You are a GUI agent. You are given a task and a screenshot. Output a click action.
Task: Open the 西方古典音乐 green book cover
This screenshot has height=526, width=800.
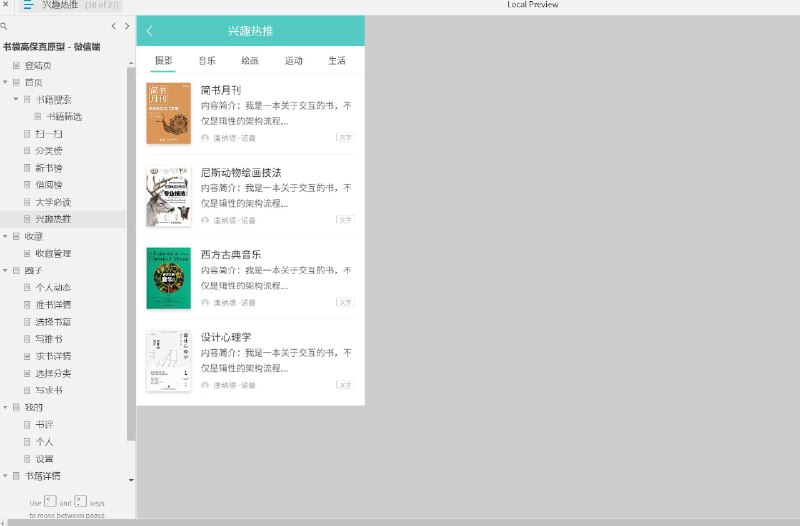coord(168,278)
